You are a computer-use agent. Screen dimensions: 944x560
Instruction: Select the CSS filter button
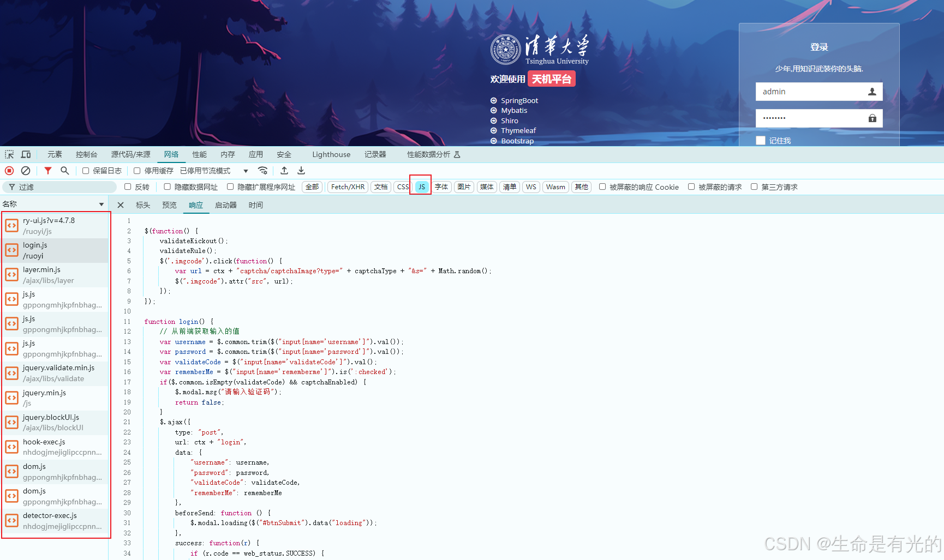403,187
